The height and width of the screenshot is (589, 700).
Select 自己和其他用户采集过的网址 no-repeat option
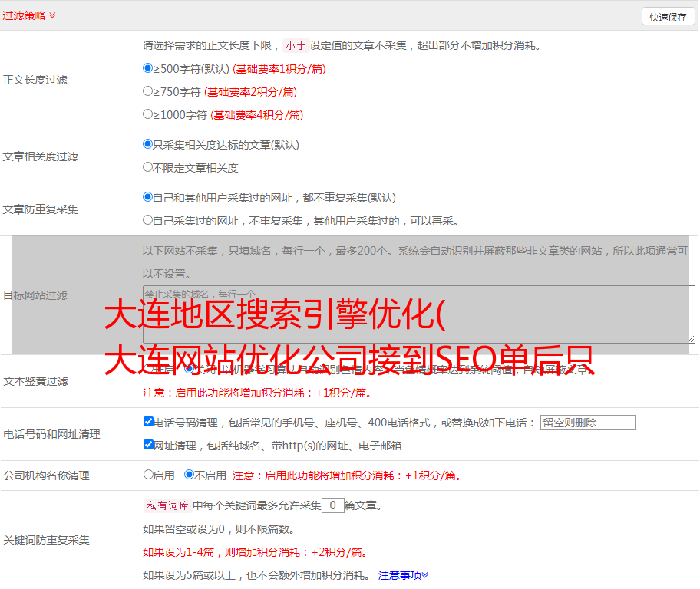[147, 197]
